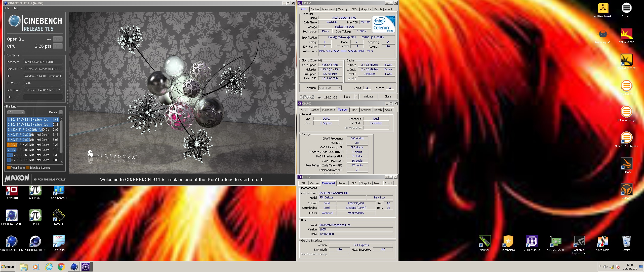Switch to Caches tab in top CPU-Z
The image size is (644, 272).
315,9
